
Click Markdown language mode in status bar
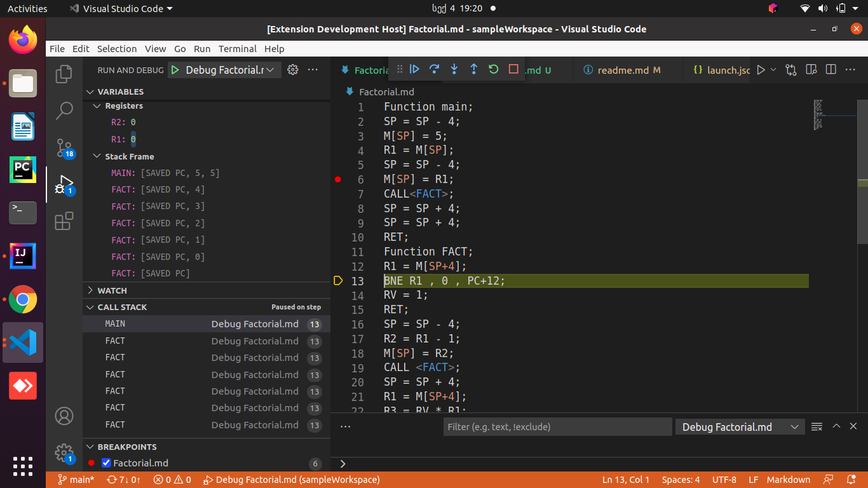789,480
